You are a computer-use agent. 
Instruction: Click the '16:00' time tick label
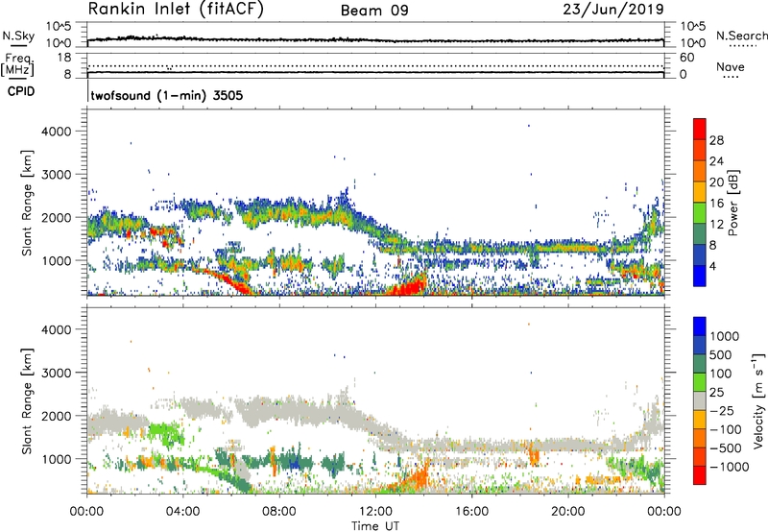tap(471, 512)
